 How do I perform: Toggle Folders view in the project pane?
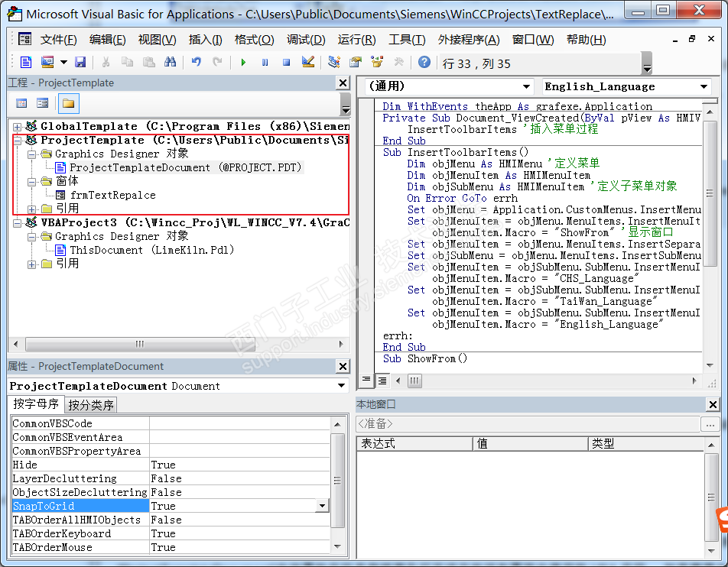pos(68,103)
